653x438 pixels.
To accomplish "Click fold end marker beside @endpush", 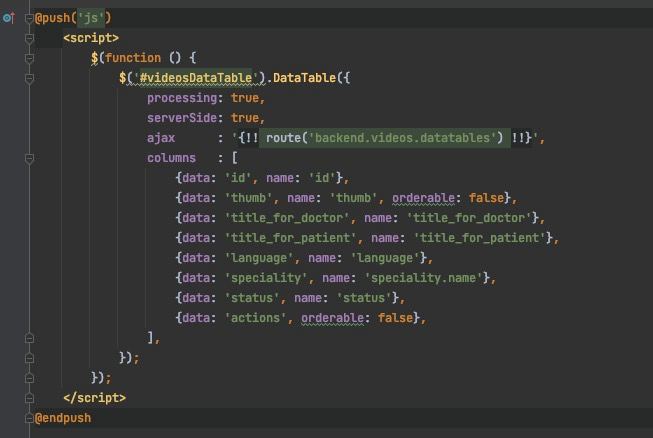I will [x=29, y=418].
